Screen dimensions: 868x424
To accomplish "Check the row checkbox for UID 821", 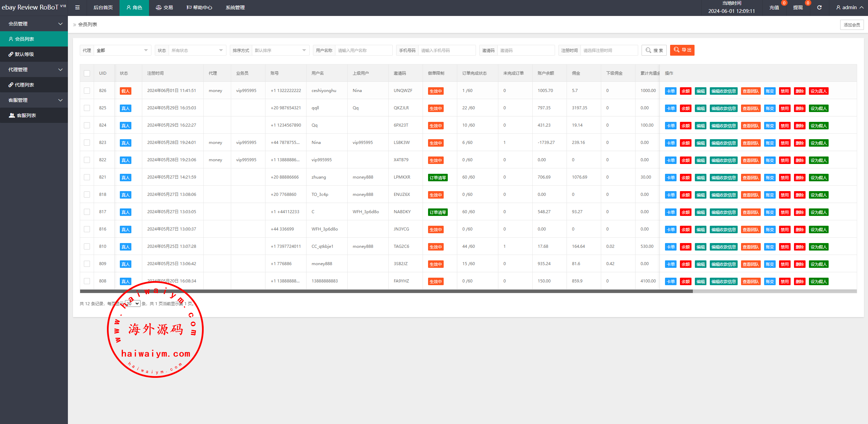I will point(87,177).
